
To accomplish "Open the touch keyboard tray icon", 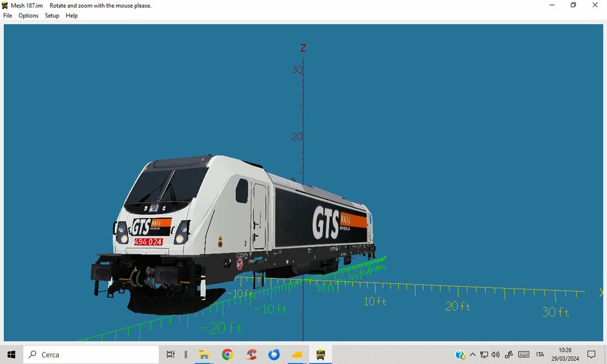I will [x=524, y=354].
